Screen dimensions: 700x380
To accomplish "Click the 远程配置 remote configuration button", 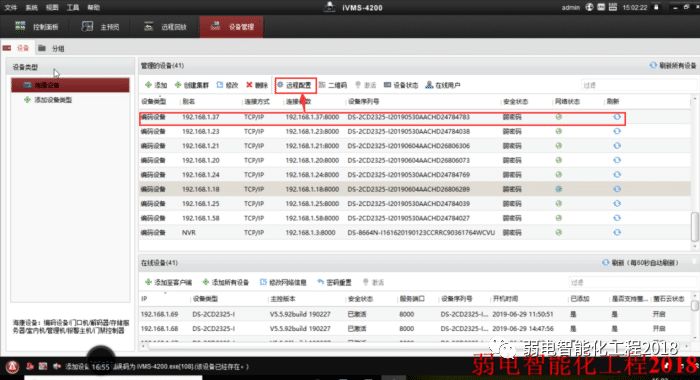I will tap(294, 85).
